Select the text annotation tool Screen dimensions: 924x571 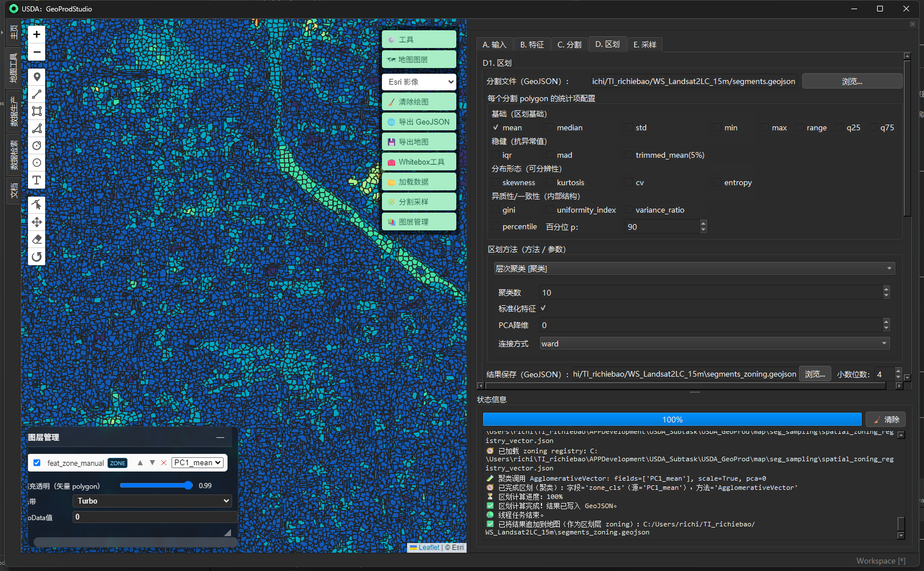37,180
